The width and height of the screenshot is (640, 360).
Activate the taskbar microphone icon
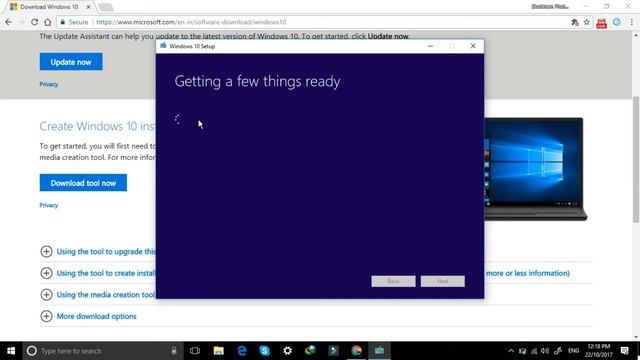pyautogui.click(x=174, y=351)
